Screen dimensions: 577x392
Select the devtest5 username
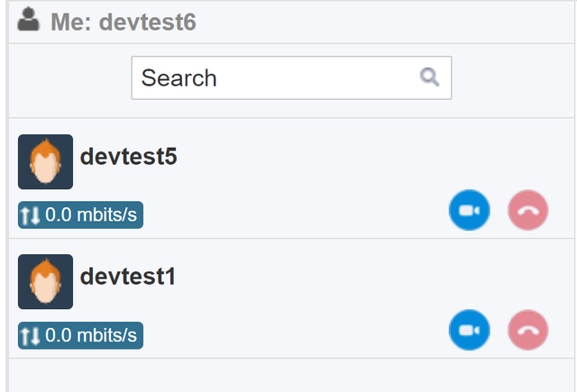coord(129,157)
